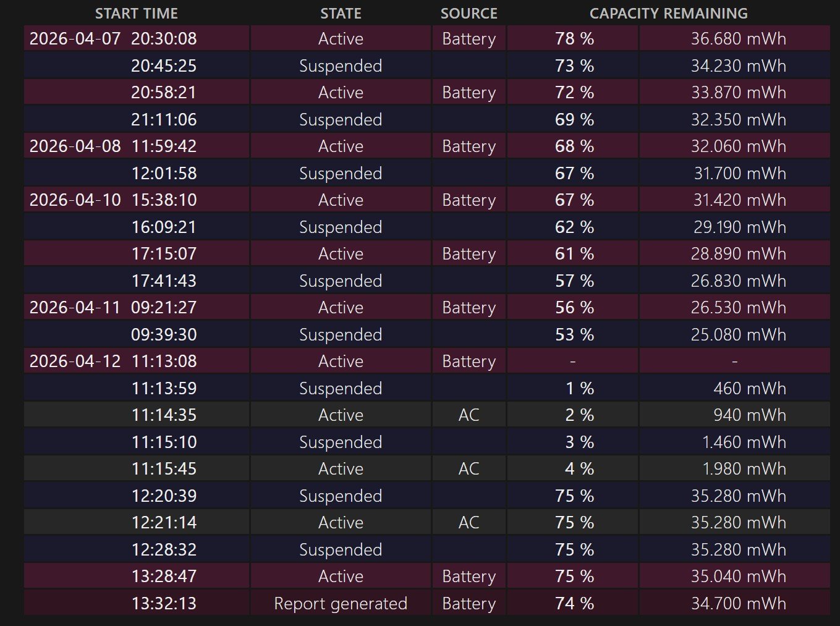840x626 pixels.
Task: Select the 2026-04-08 date entry
Action: point(75,146)
